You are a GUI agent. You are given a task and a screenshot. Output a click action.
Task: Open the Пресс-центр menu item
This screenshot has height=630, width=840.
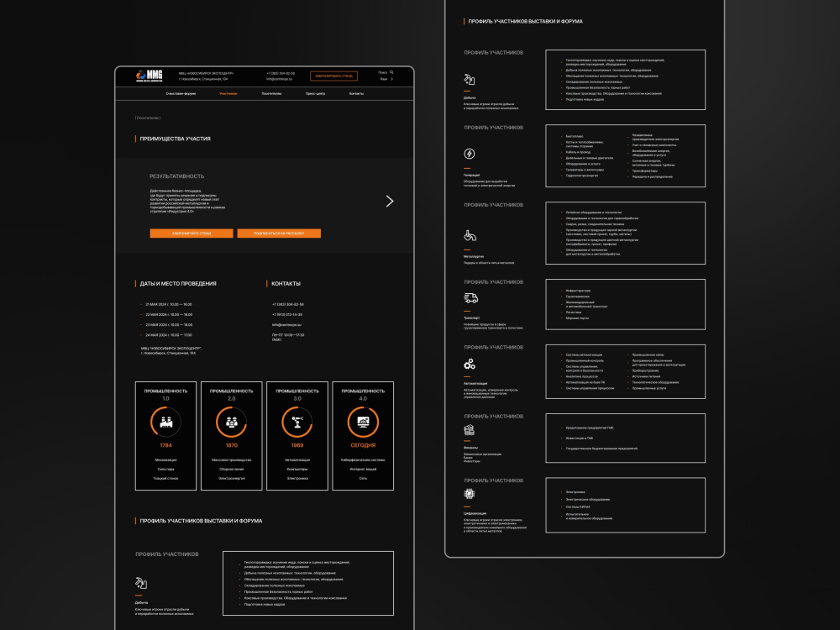[x=315, y=94]
